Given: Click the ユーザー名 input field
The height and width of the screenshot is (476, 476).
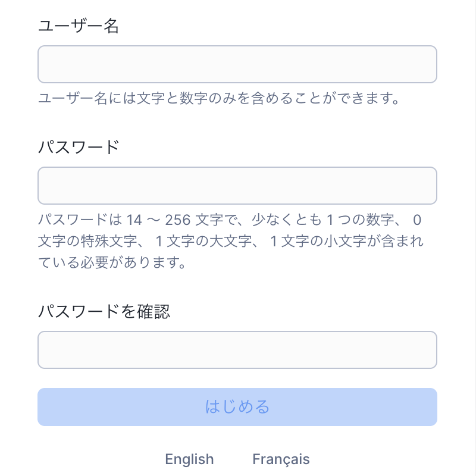Looking at the screenshot, I should [x=237, y=64].
